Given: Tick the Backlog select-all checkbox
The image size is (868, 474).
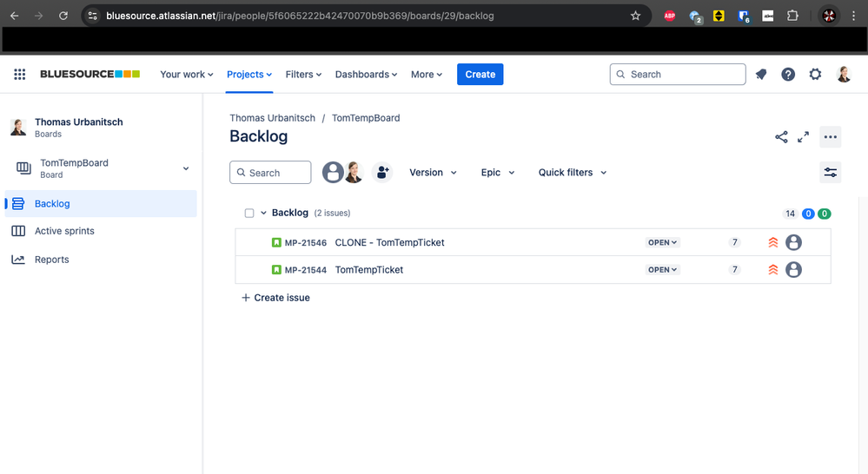Looking at the screenshot, I should point(249,214).
